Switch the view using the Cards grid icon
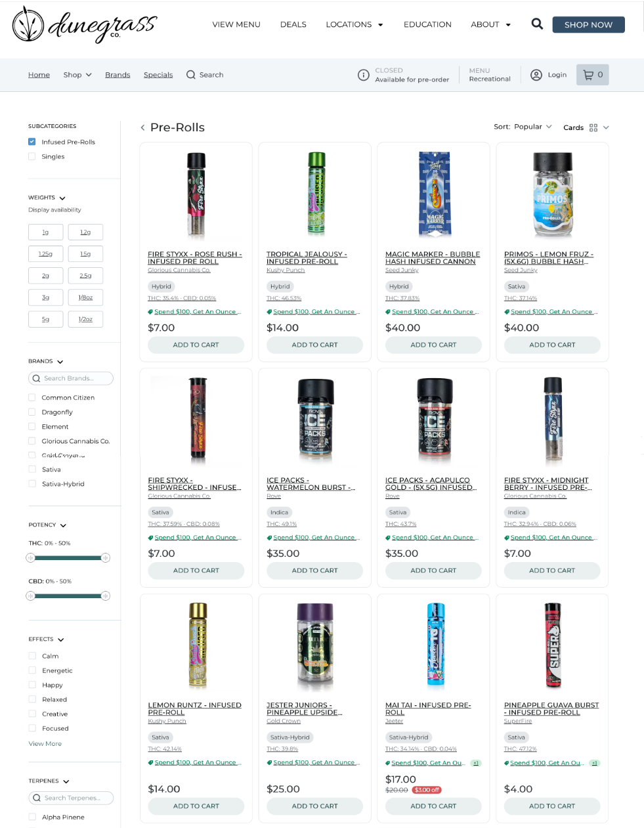The image size is (644, 828). [593, 127]
